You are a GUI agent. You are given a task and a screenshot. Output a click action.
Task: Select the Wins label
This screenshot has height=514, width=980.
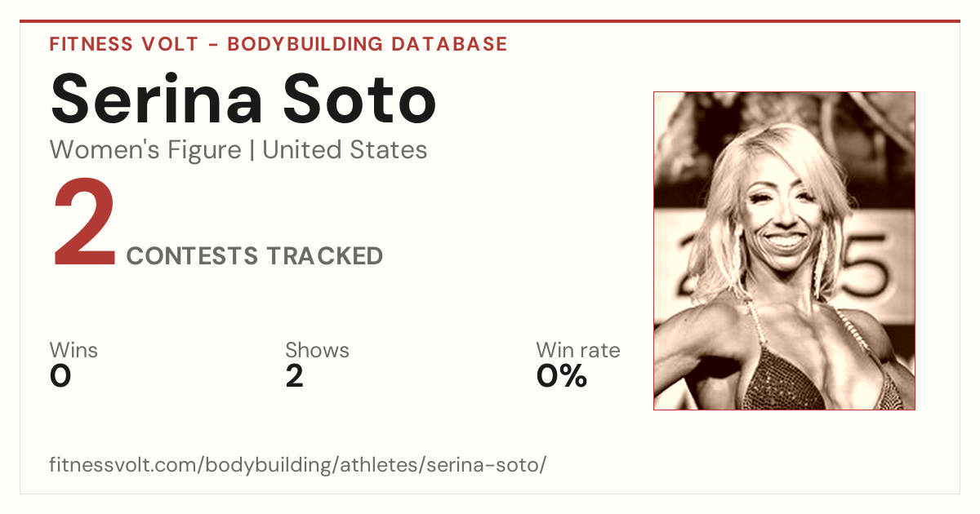point(73,351)
